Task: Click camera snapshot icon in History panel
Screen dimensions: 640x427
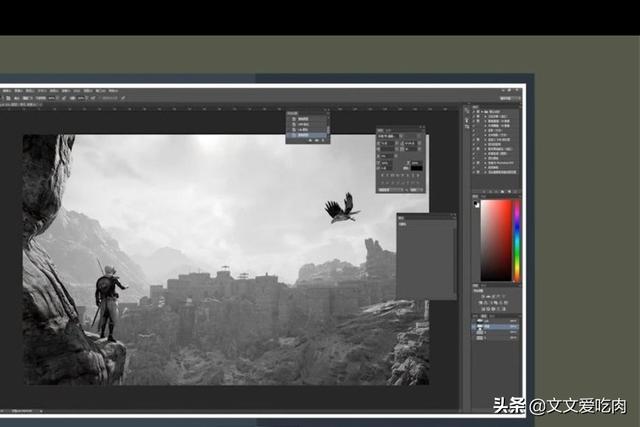Action: tap(316, 140)
